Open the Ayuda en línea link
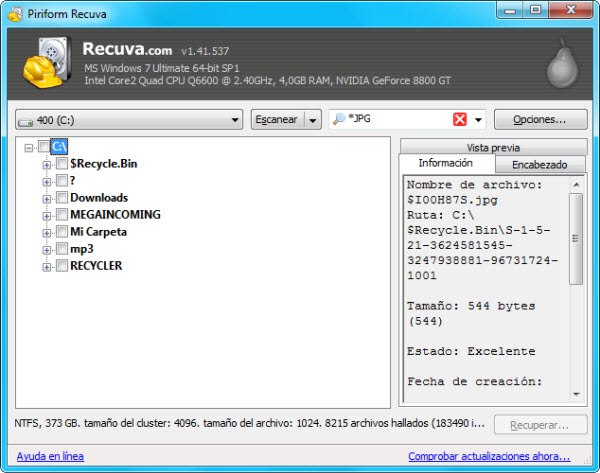This screenshot has height=473, width=600. click(50, 456)
